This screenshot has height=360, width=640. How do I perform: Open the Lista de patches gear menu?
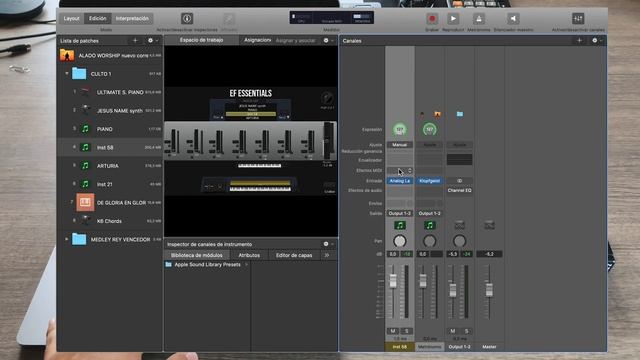click(x=151, y=40)
